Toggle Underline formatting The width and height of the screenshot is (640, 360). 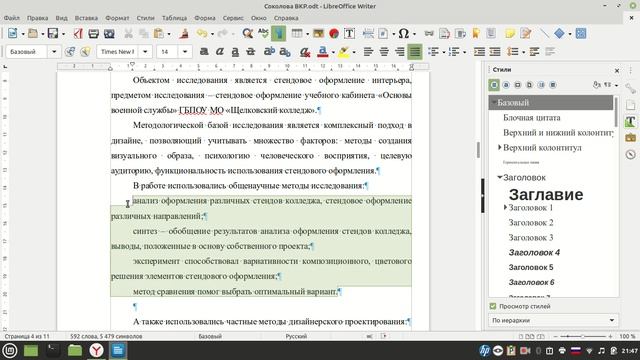pyautogui.click(x=235, y=51)
